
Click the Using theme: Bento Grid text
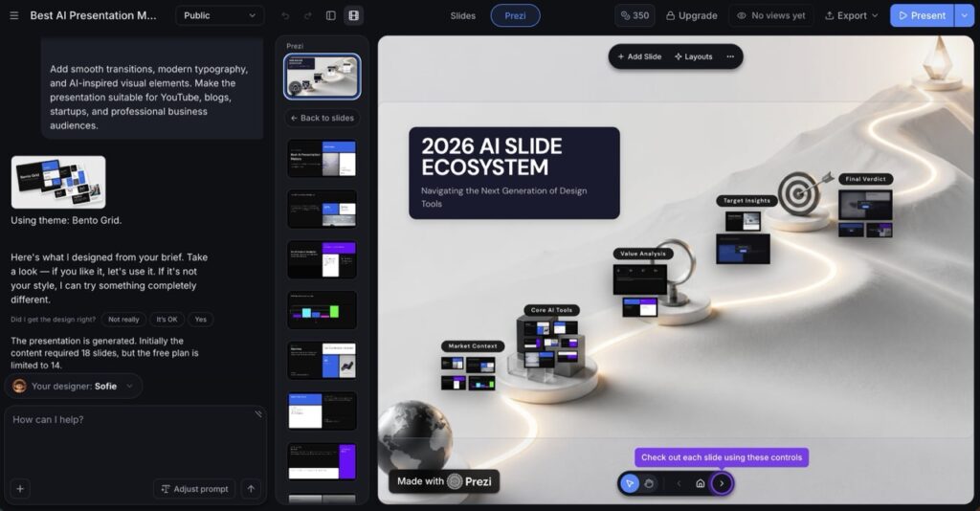(66, 220)
